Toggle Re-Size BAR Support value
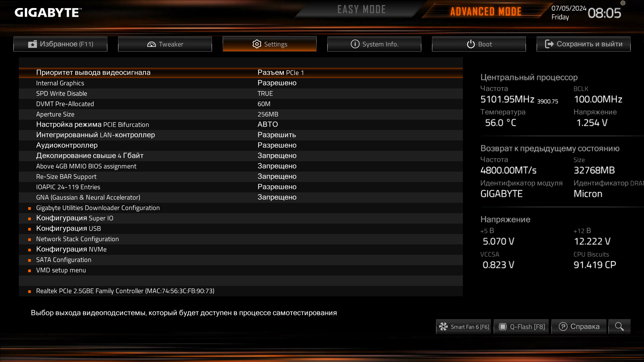644x362 pixels. 277,177
